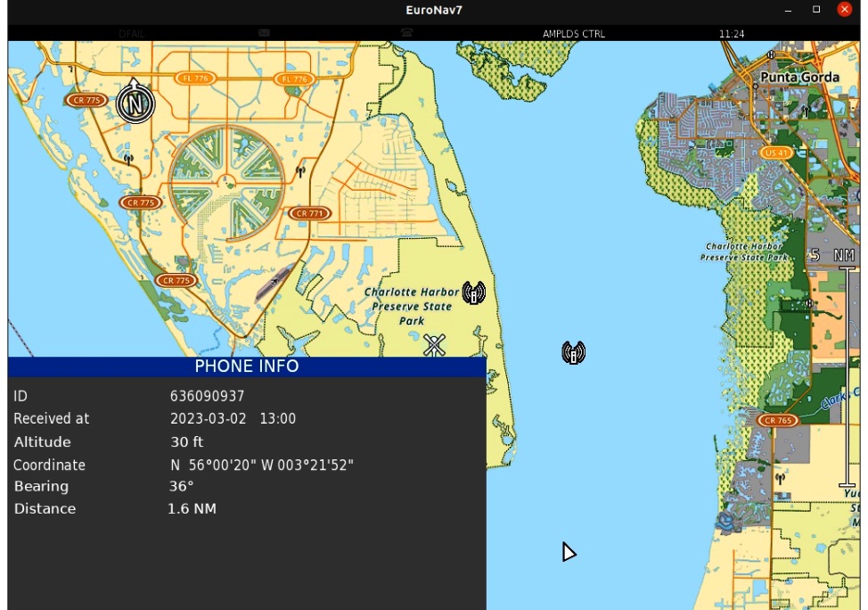Viewport: 868px width, 610px height.
Task: Click the 11:24 clock in status bar
Action: 731,34
